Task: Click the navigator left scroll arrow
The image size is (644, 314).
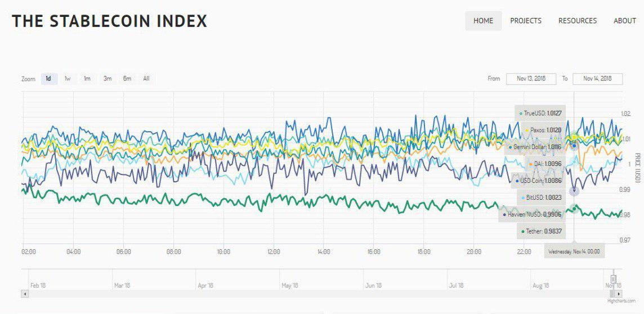Action: pyautogui.click(x=24, y=294)
